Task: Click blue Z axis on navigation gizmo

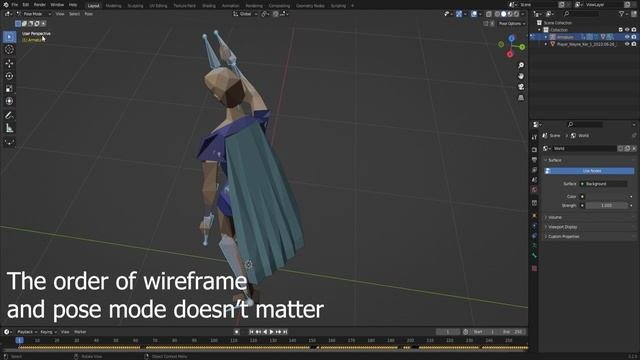Action: coord(511,38)
